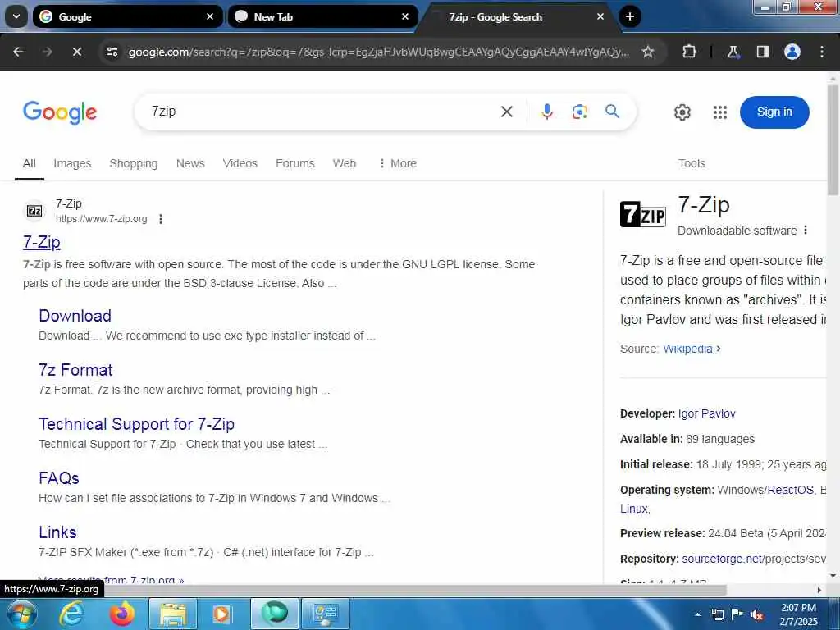The image size is (840, 630).
Task: Show hidden system tray icons
Action: pyautogui.click(x=697, y=614)
